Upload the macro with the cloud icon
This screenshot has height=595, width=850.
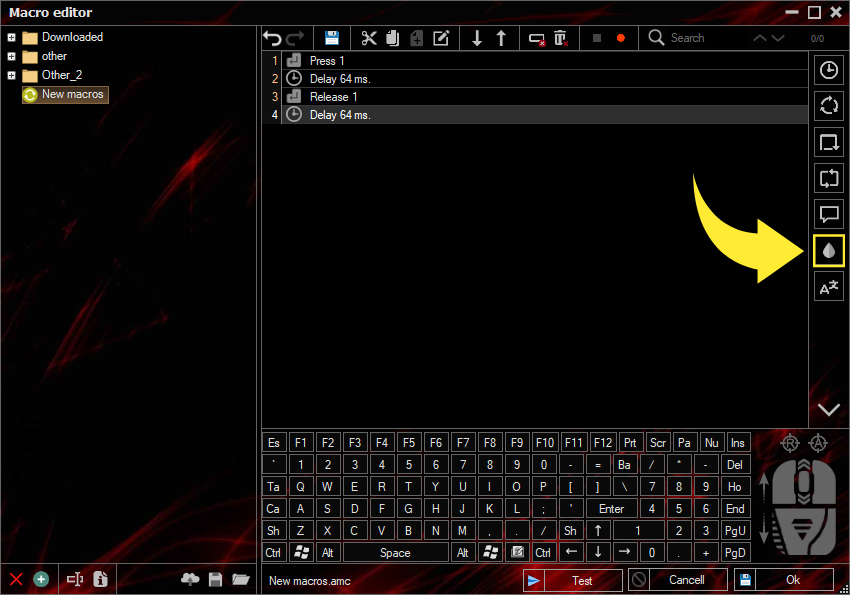point(189,579)
